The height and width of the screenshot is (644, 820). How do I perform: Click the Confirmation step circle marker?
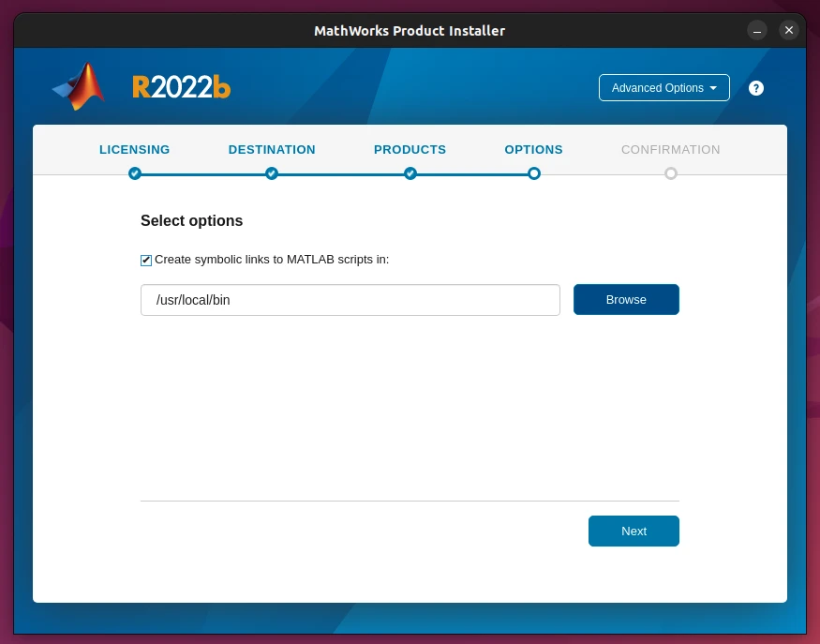click(x=671, y=173)
